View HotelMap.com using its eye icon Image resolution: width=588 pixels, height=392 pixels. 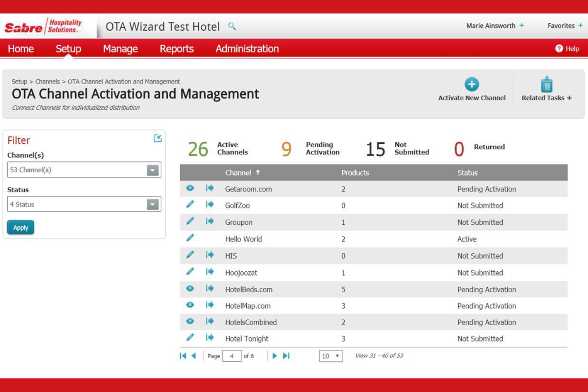tap(190, 305)
